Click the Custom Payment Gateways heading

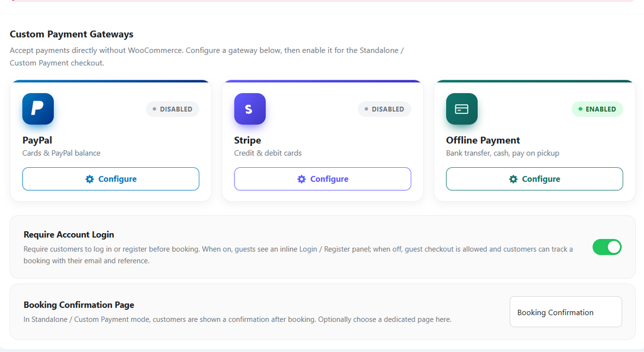coord(72,34)
